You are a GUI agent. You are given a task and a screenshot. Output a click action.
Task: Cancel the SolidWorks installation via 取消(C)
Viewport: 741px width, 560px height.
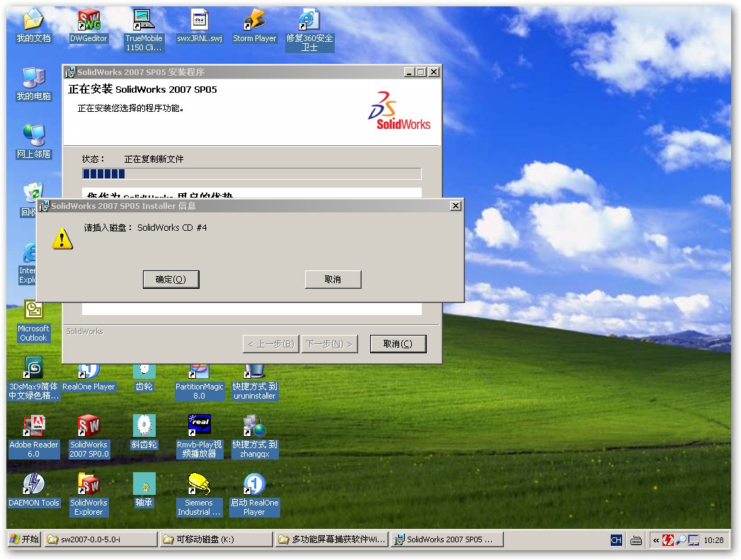pyautogui.click(x=398, y=343)
